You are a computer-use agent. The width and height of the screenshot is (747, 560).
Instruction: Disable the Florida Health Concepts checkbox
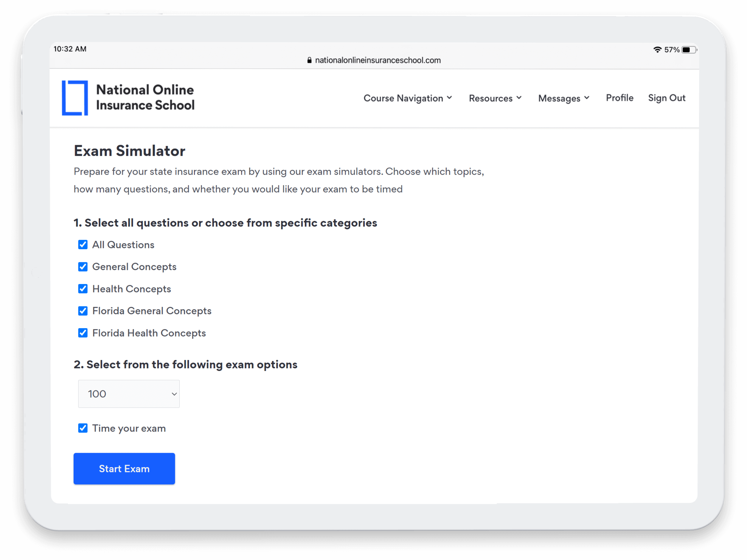[82, 332]
